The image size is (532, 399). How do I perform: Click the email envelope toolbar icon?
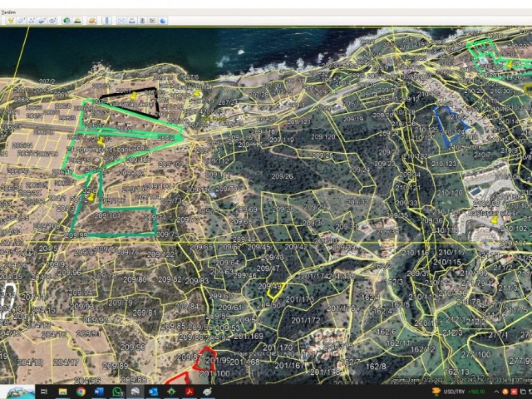click(121, 21)
